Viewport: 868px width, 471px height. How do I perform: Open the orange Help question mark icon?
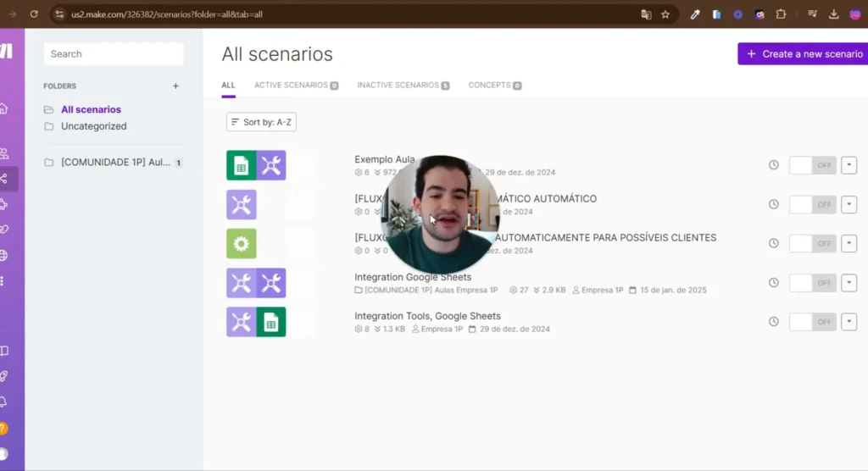[x=3, y=428]
